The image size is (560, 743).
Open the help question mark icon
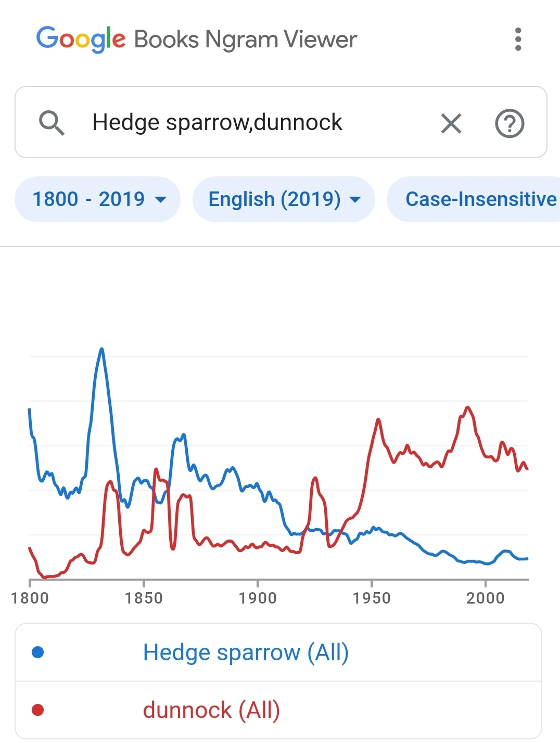click(x=509, y=124)
